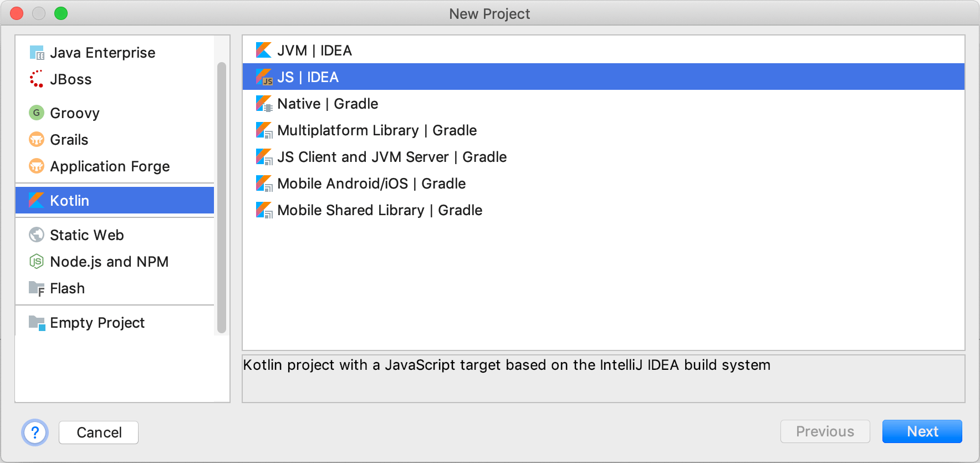This screenshot has width=980, height=463.
Task: Click the Next button
Action: [x=922, y=431]
